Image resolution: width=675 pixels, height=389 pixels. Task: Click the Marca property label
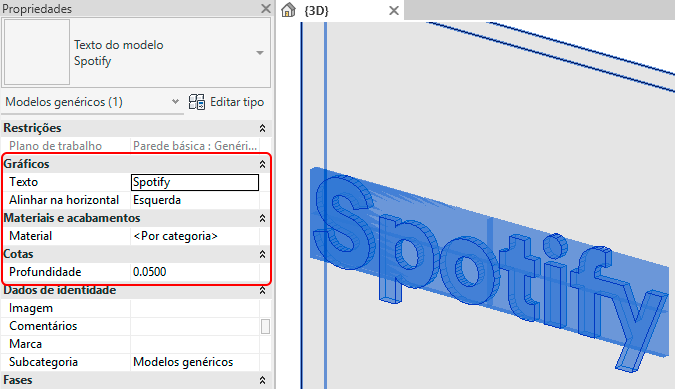click(x=25, y=344)
